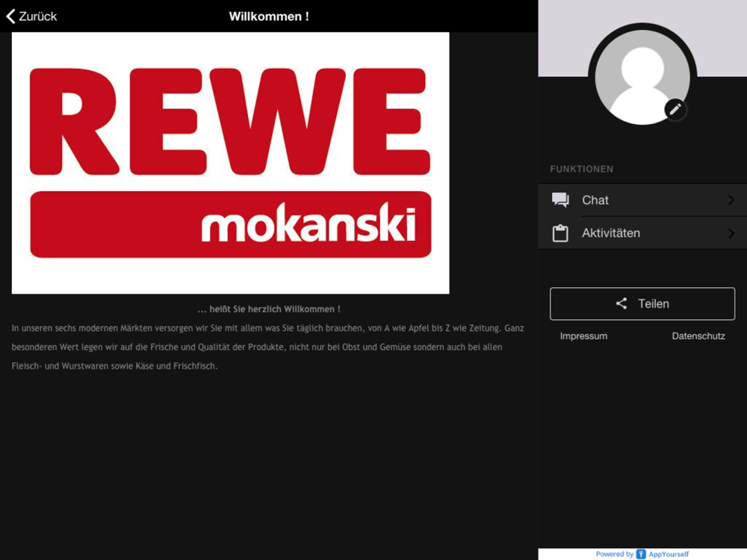Click the Aktivitäten clipboard icon

[x=560, y=233]
